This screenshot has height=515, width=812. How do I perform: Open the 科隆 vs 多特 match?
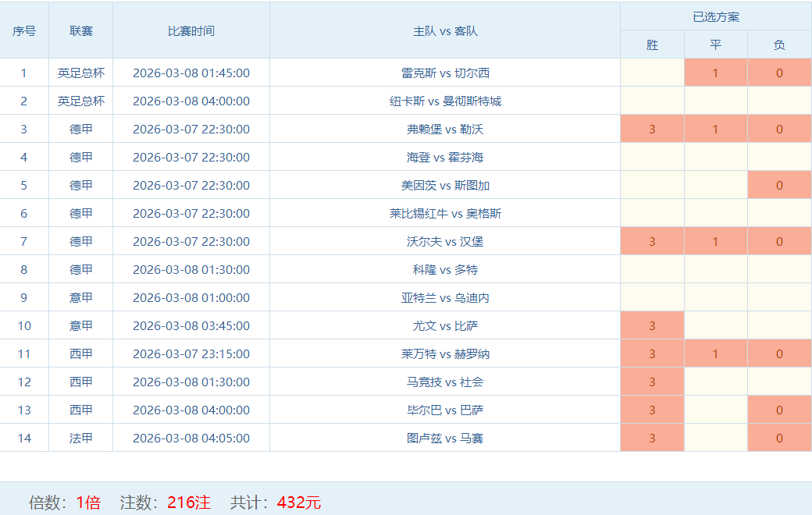(x=445, y=270)
